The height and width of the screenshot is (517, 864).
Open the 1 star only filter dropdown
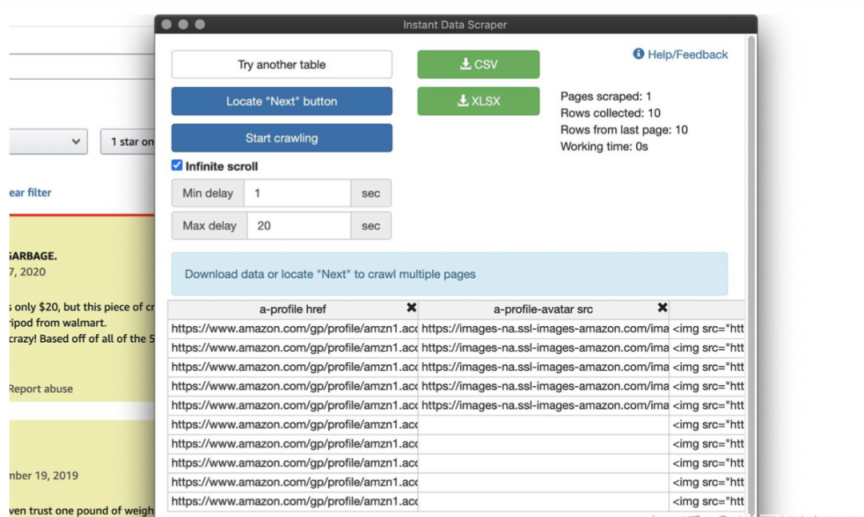click(x=128, y=142)
